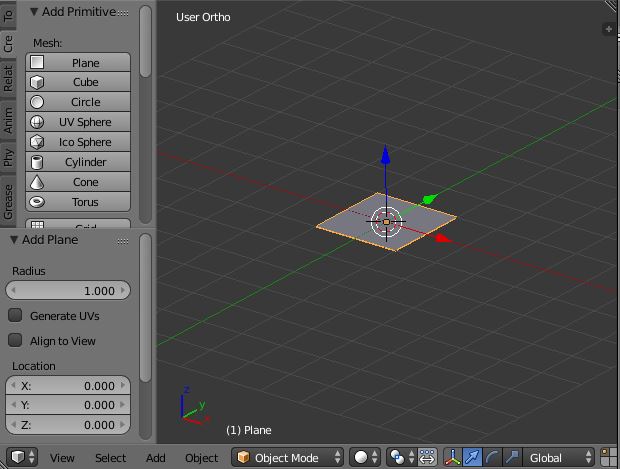Click the blue Z axis manipulator arrow

click(386, 155)
